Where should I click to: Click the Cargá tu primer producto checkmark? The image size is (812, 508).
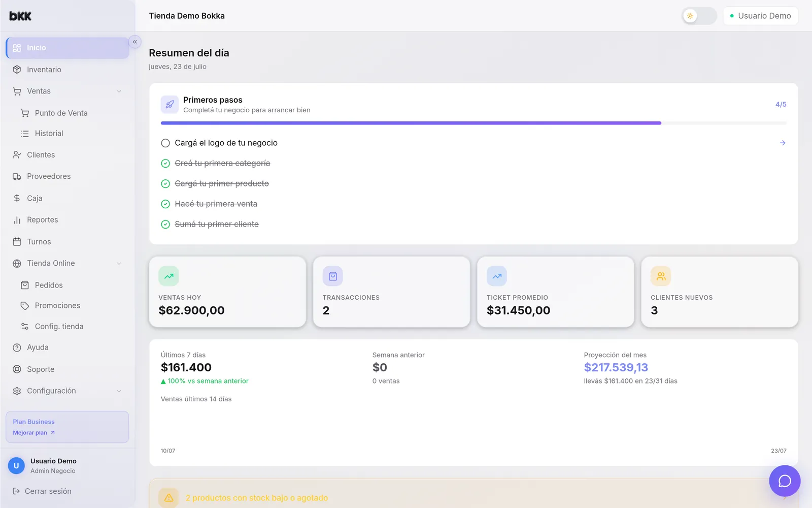tap(165, 184)
